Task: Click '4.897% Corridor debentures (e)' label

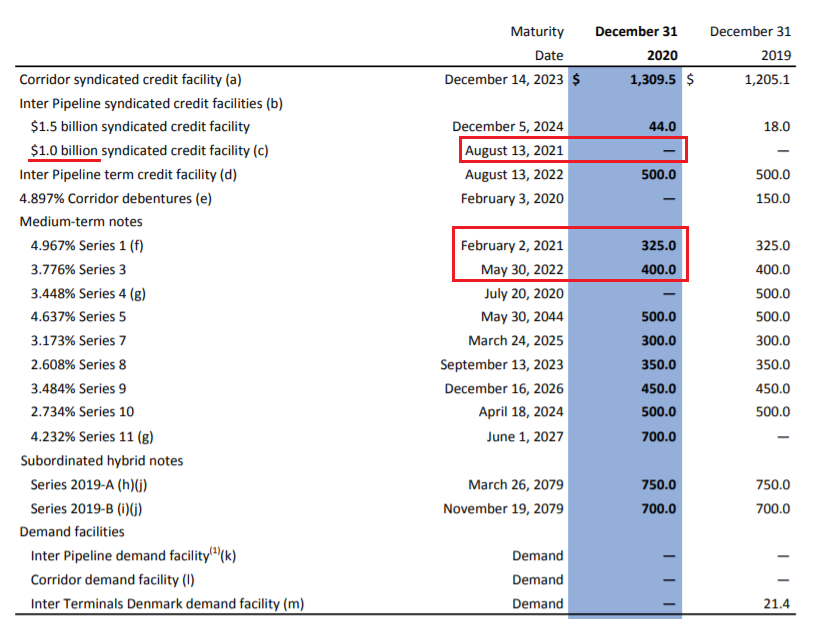Action: [x=116, y=199]
